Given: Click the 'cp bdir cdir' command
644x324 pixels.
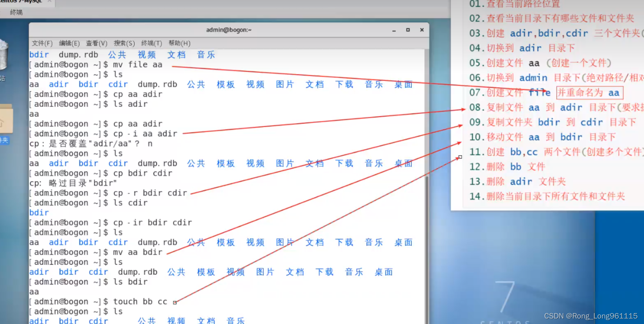Looking at the screenshot, I should pyautogui.click(x=143, y=174).
